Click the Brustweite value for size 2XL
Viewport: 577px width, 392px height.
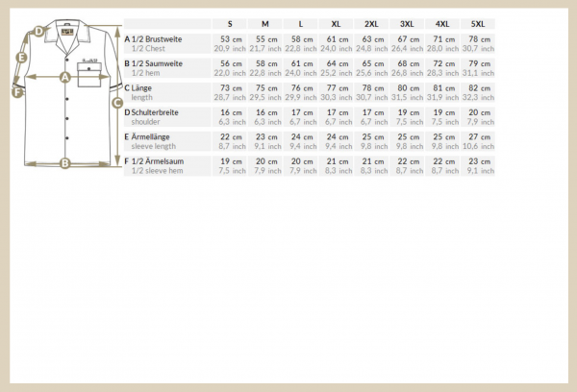[371, 39]
